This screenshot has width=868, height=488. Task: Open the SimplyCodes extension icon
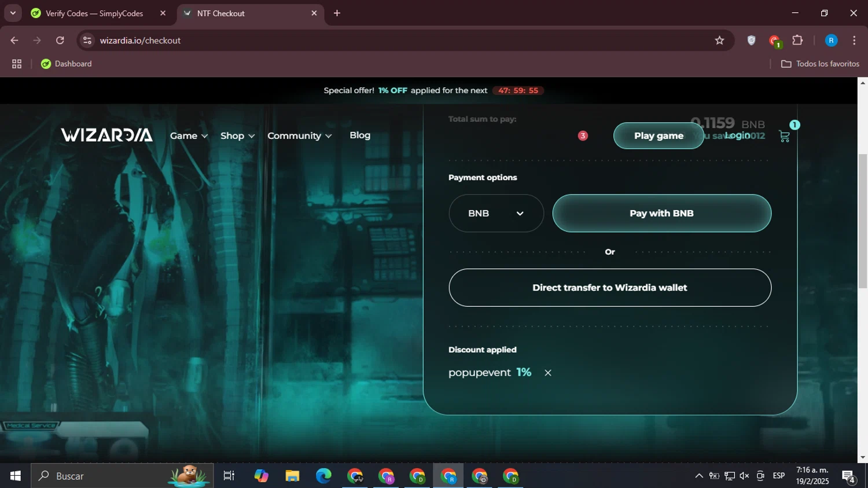[774, 41]
